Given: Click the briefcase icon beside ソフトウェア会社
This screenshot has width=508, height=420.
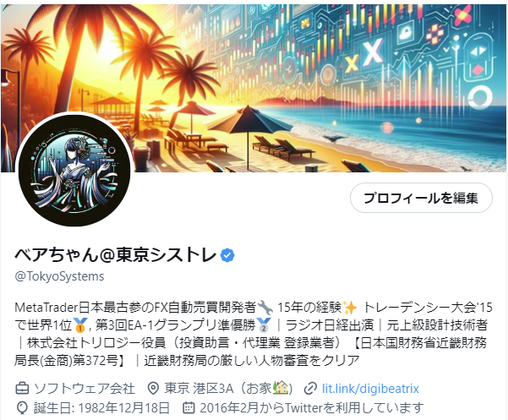Looking at the screenshot, I should coord(22,388).
